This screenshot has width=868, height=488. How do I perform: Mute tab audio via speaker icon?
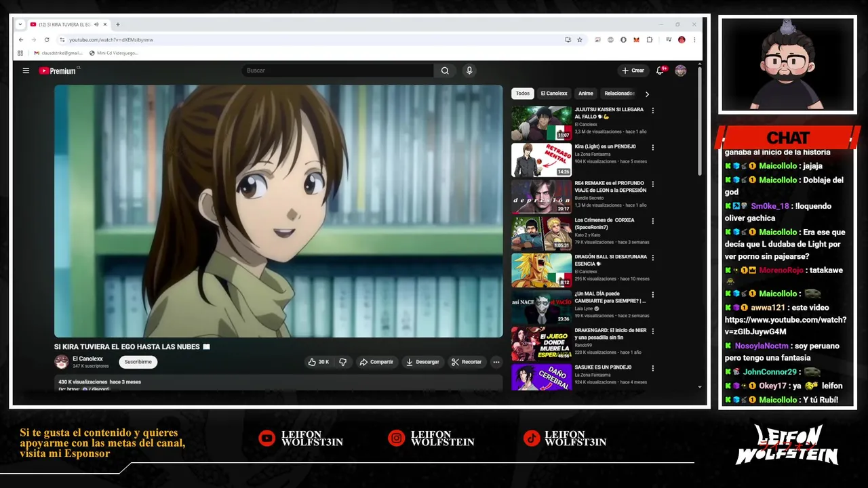point(96,24)
